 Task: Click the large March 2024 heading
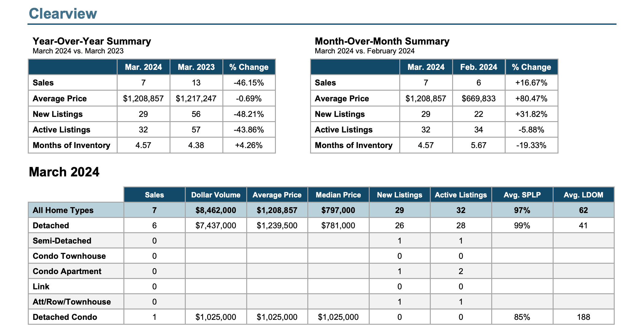(64, 172)
